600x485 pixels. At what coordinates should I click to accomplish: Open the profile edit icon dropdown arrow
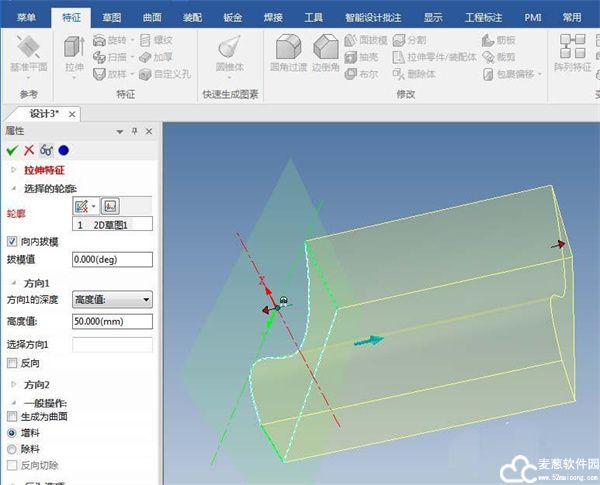point(93,206)
